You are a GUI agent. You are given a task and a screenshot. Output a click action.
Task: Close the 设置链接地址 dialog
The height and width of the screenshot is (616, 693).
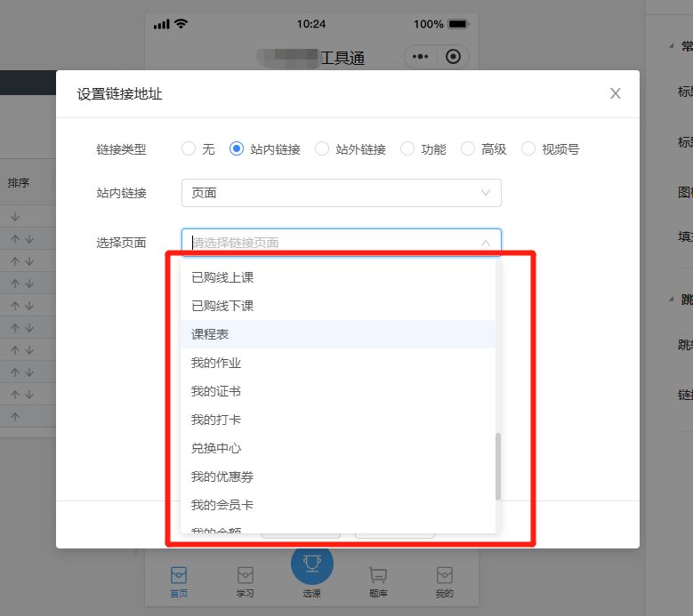point(616,93)
